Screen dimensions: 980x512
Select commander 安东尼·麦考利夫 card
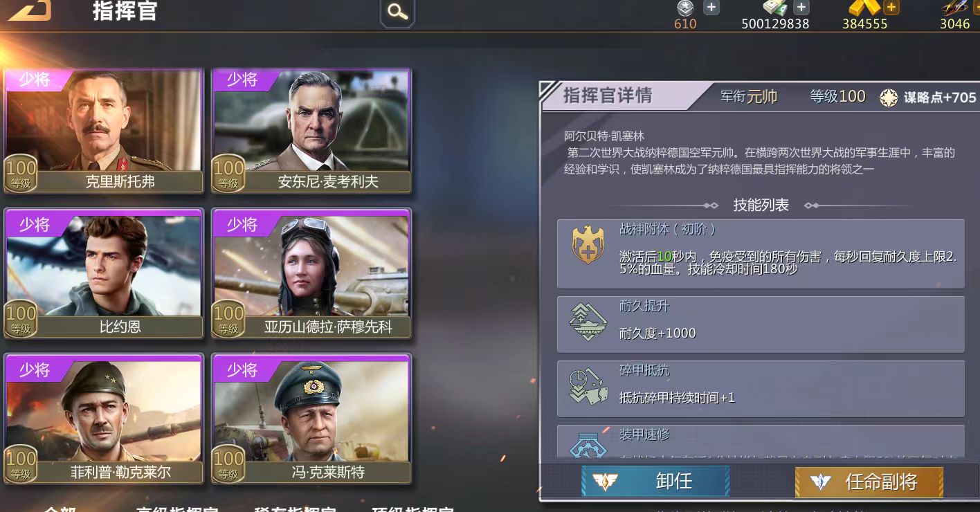click(x=311, y=131)
